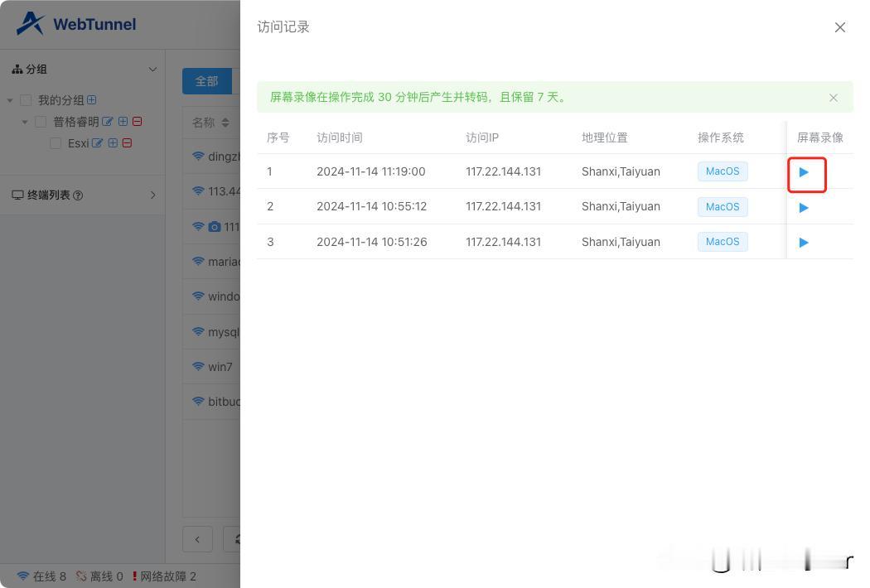The image size is (870, 588).
Task: Click 屏幕录像 column header
Action: pos(820,137)
